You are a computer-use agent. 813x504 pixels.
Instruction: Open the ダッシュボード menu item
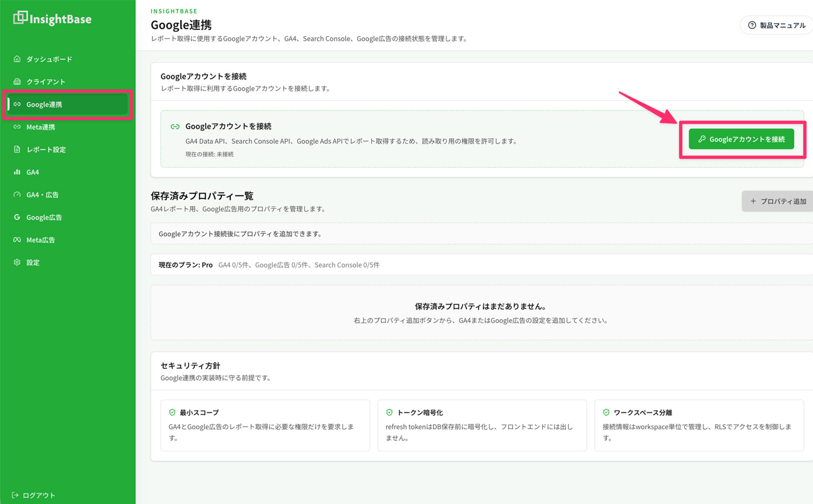68,59
